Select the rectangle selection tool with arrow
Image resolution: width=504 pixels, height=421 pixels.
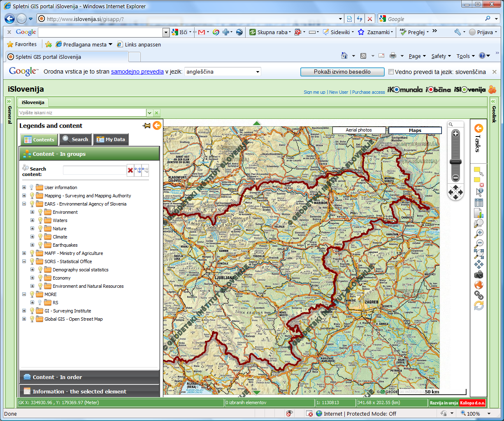point(478,171)
